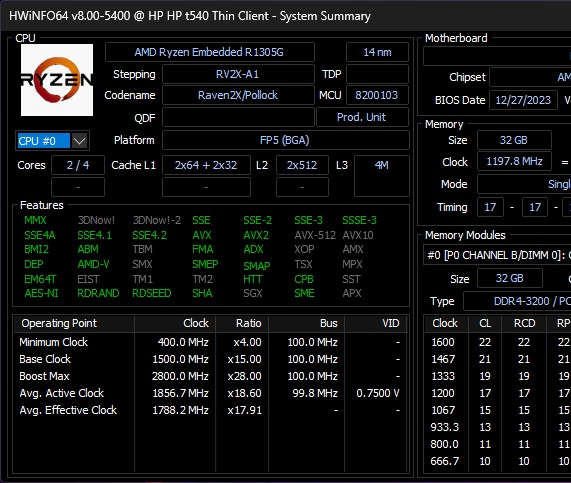Click the memory module Size 32 GB field

click(x=510, y=278)
